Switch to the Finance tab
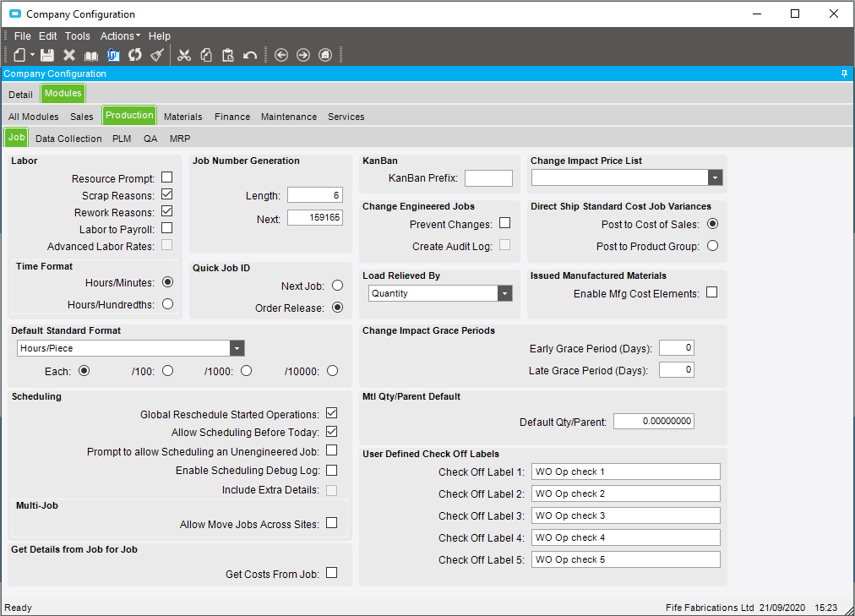This screenshot has height=616, width=855. click(232, 117)
